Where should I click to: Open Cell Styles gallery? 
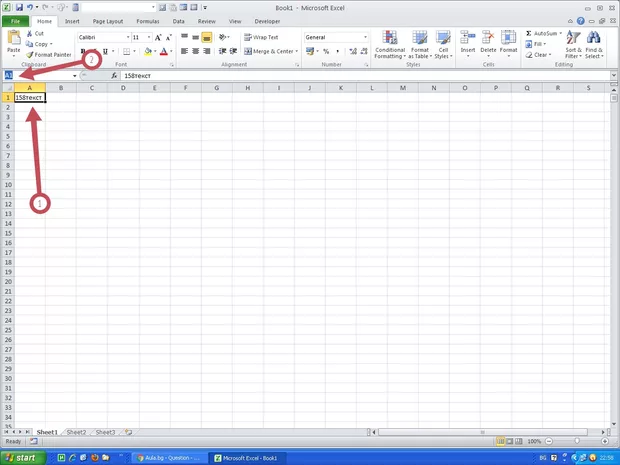443,45
